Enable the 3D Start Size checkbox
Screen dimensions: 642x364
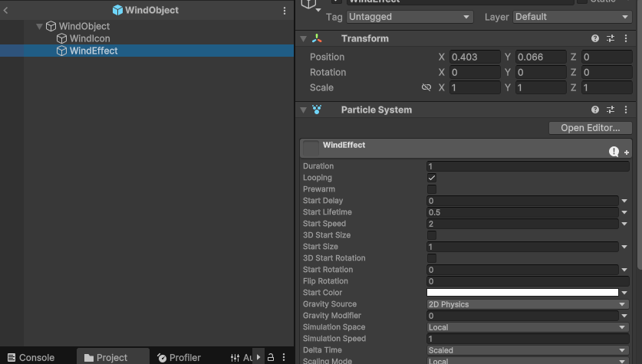click(x=432, y=235)
